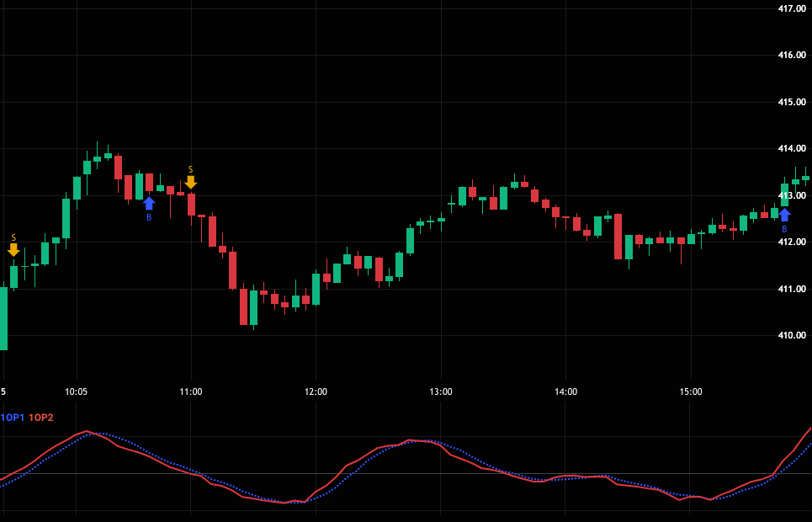Select the 411.00 price axis label

(x=793, y=289)
